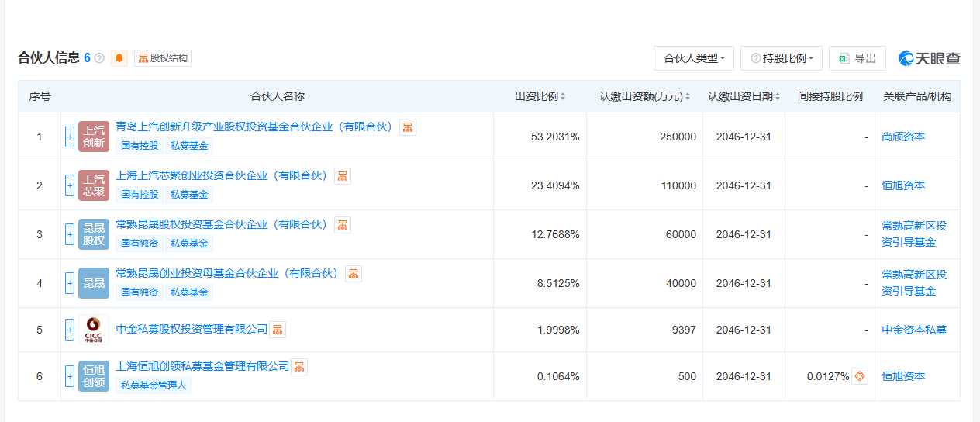980x422 pixels.
Task: Click 国有控股 tag under 上海上汽芯聚
Action: coord(140,195)
